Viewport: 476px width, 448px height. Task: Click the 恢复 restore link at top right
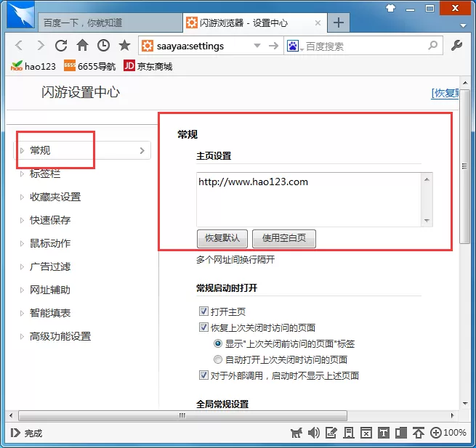tap(445, 93)
